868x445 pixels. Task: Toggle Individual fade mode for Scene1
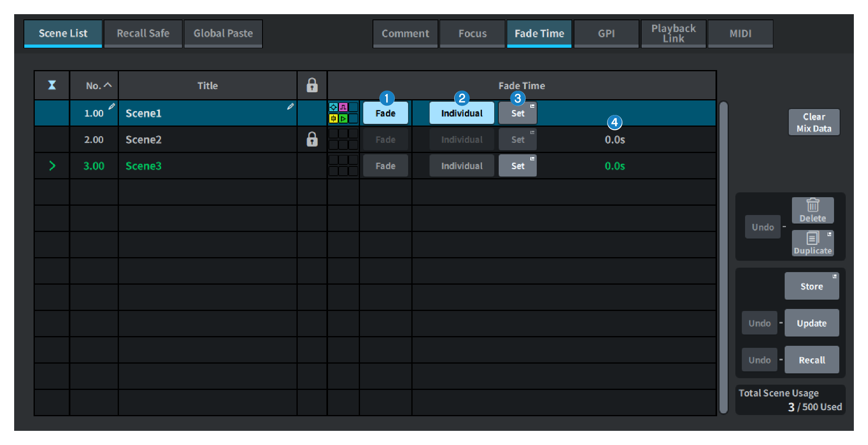pyautogui.click(x=462, y=113)
